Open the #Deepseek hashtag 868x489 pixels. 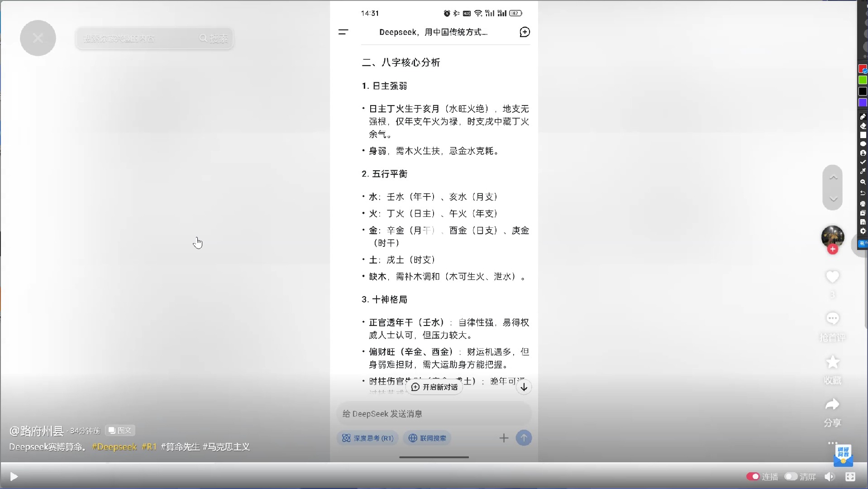[x=114, y=447]
